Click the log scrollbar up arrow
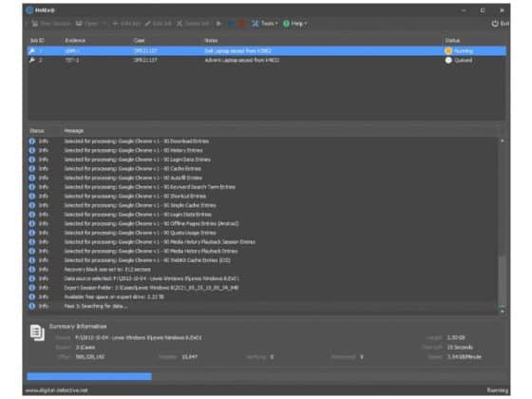This screenshot has width=532, height=399. tap(503, 141)
